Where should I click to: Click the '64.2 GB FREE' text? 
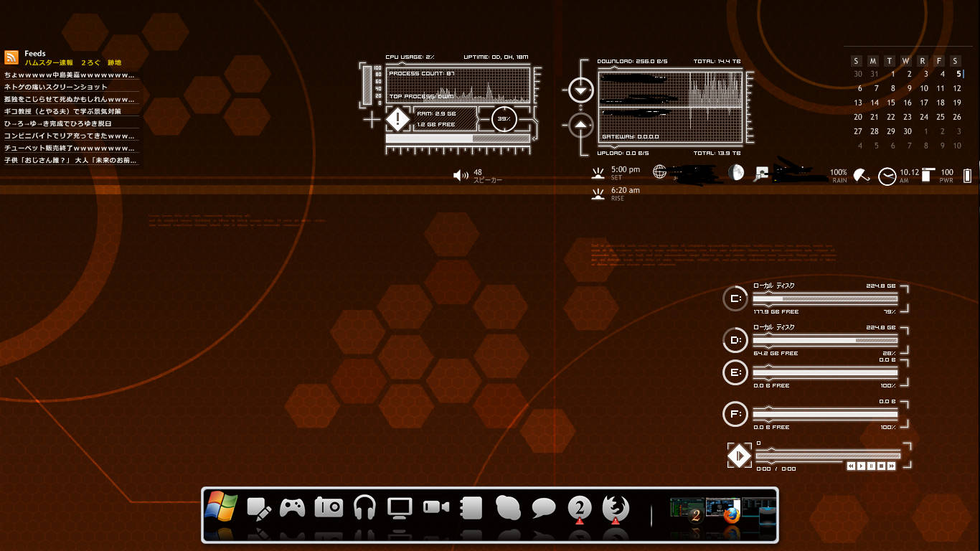point(776,354)
